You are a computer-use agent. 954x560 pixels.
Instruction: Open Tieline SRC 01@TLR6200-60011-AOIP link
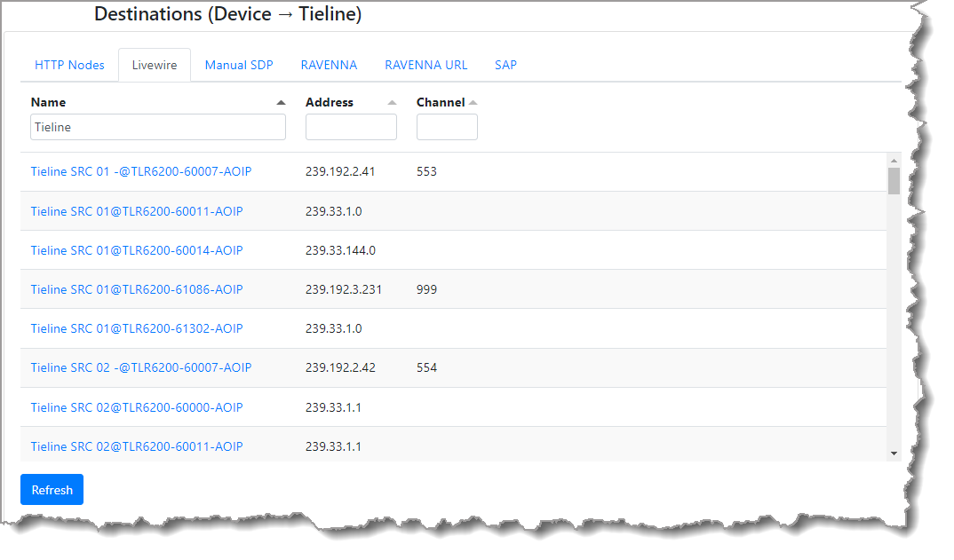137,211
